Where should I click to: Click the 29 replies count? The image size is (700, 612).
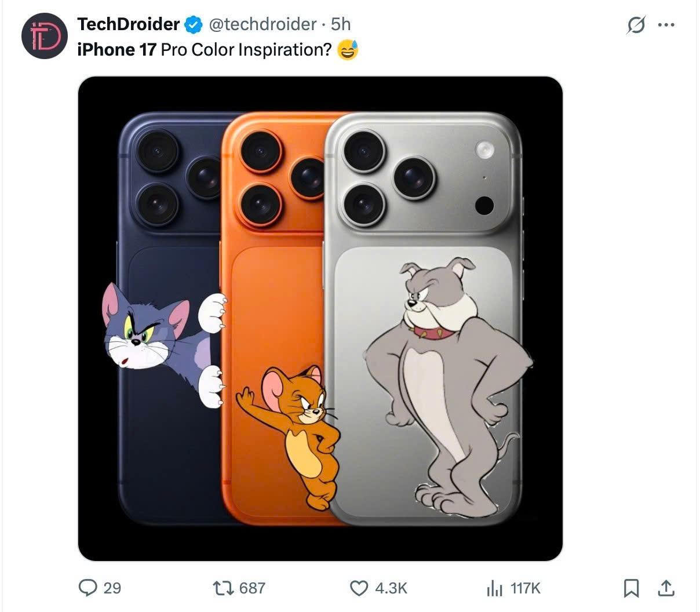[112, 588]
